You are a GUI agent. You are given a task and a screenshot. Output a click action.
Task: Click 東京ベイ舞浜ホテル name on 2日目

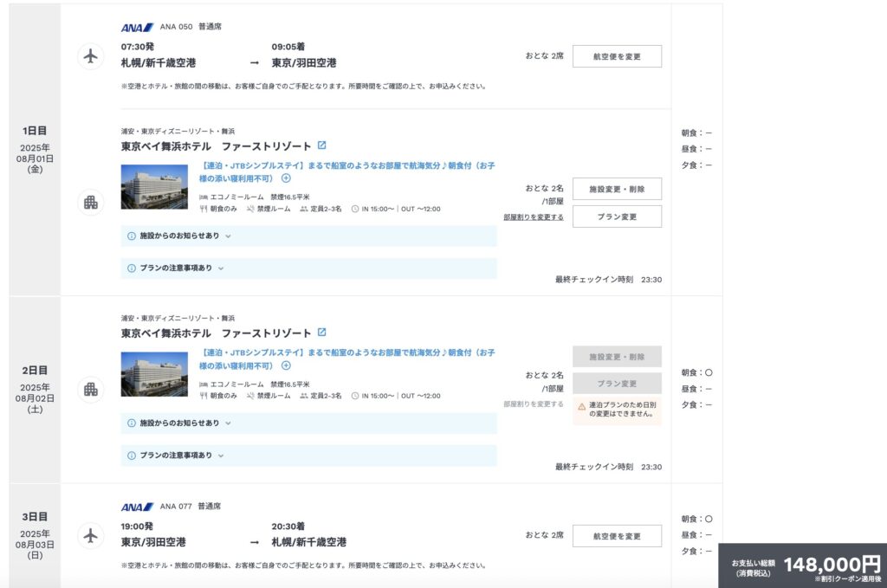(216, 333)
